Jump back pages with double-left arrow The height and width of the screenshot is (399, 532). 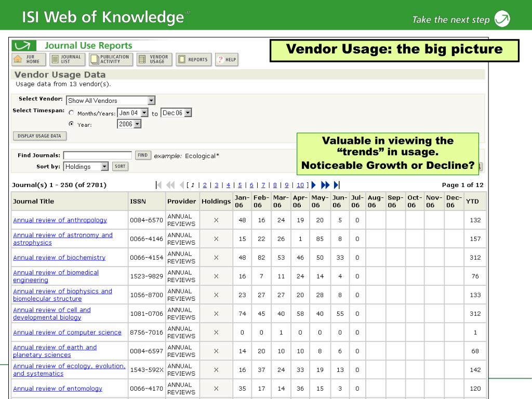coord(170,185)
